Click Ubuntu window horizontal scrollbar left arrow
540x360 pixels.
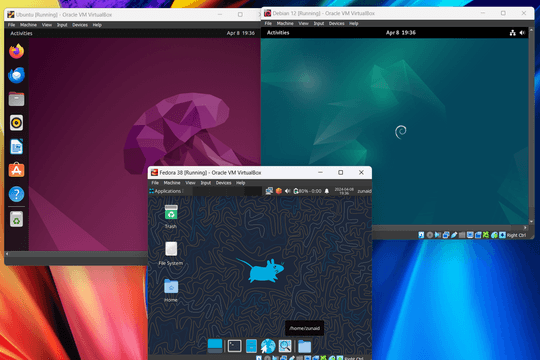7,254
